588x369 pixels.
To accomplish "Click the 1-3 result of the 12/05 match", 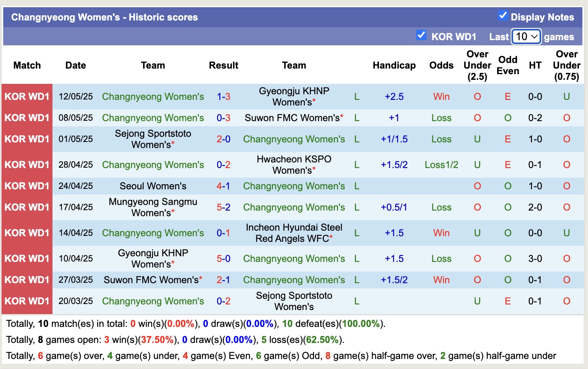I will (x=223, y=96).
